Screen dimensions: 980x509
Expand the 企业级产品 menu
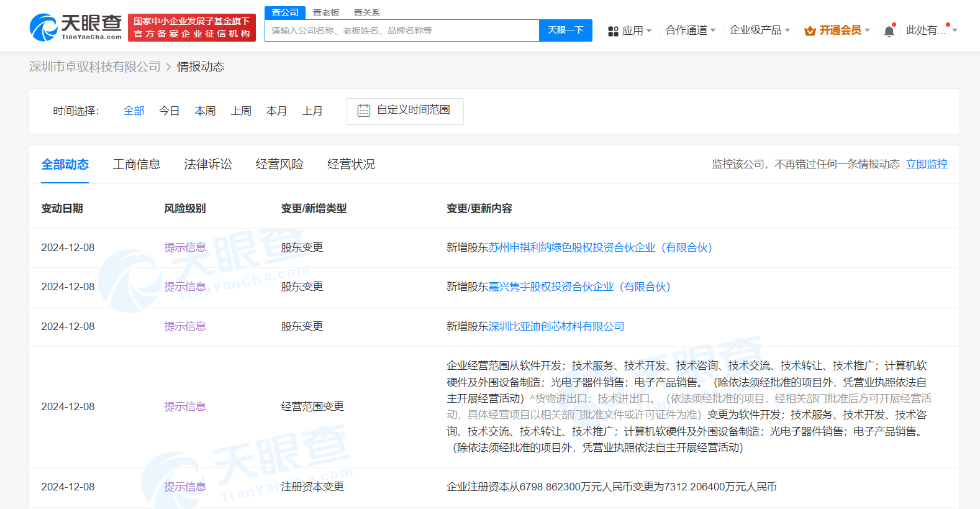[759, 30]
